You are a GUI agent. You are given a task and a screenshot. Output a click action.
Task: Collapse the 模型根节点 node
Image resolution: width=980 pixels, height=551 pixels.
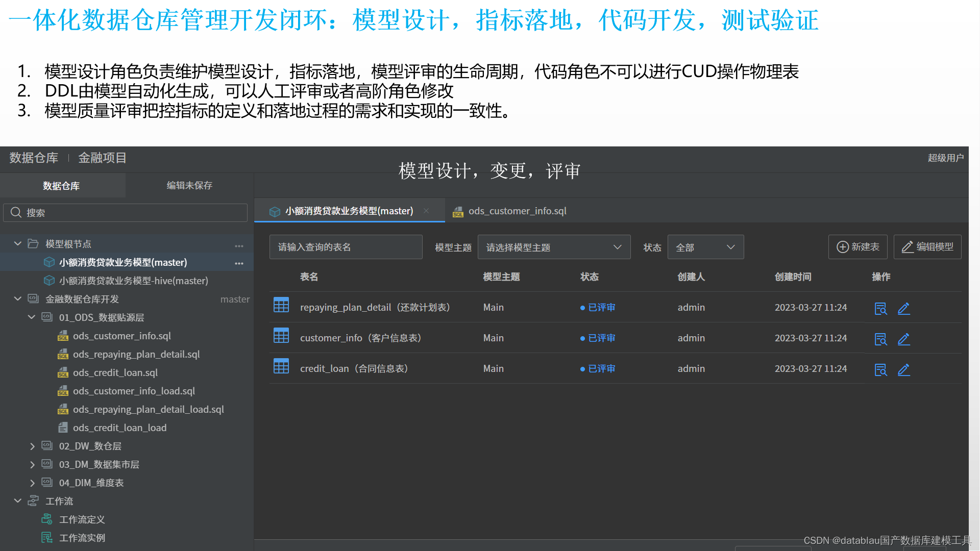point(17,243)
